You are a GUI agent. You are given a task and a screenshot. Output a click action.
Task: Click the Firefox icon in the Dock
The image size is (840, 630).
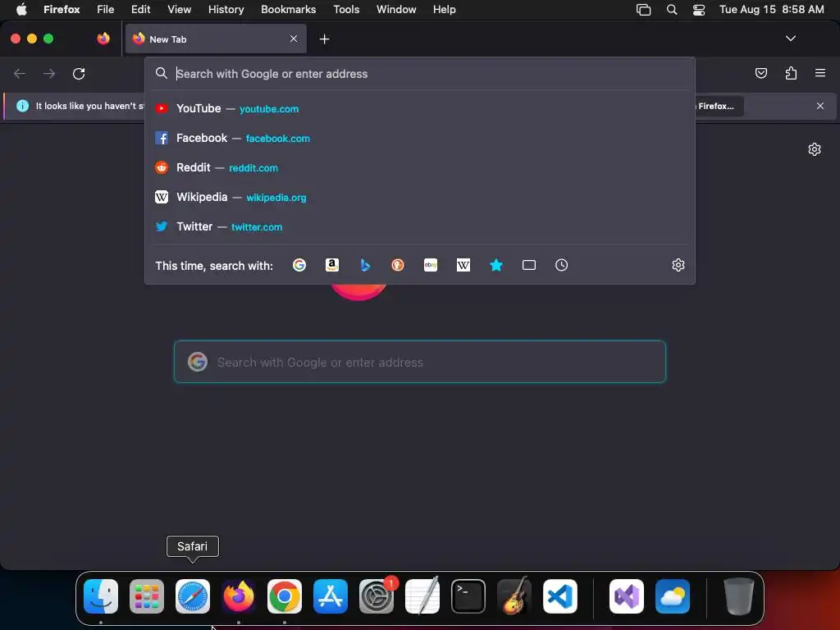[x=239, y=596]
